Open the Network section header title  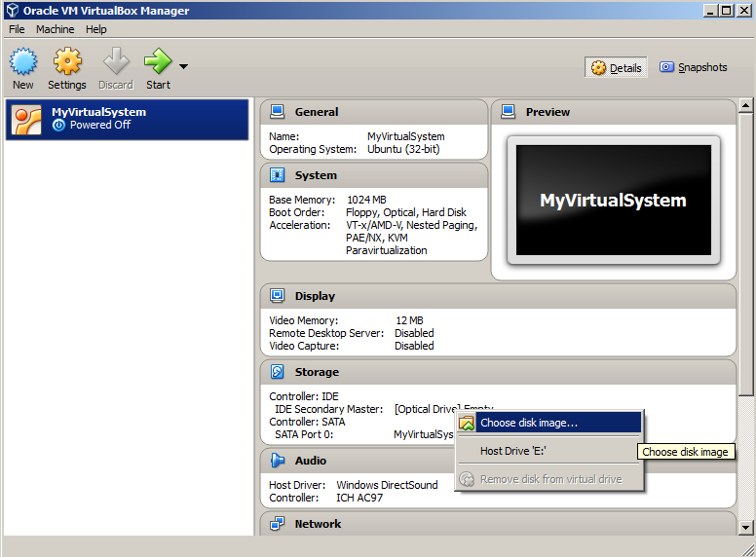318,524
